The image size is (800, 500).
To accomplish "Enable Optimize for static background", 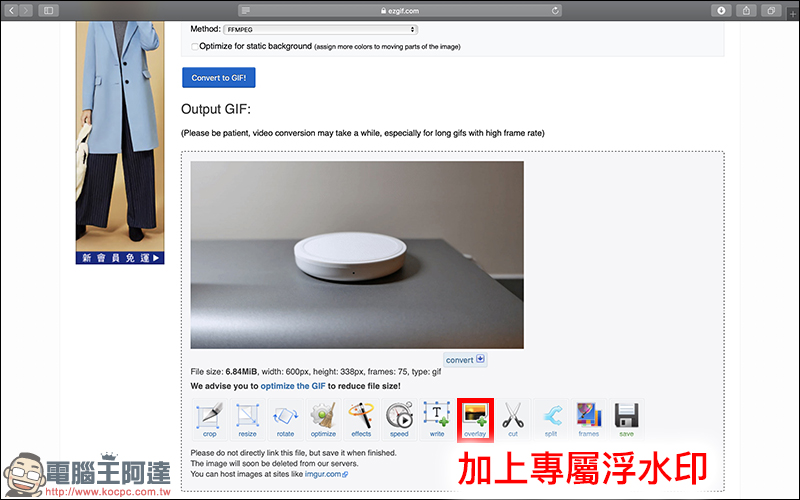I will [194, 46].
